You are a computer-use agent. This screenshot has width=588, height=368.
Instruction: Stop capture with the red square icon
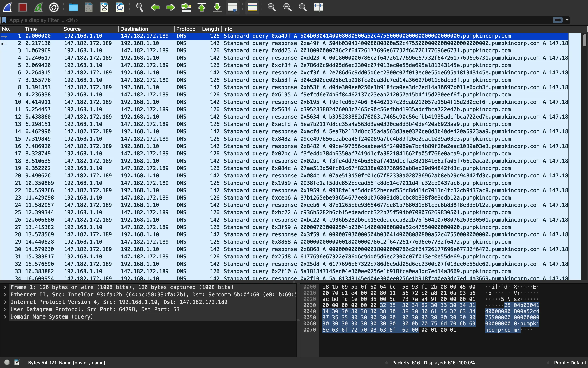23,8
